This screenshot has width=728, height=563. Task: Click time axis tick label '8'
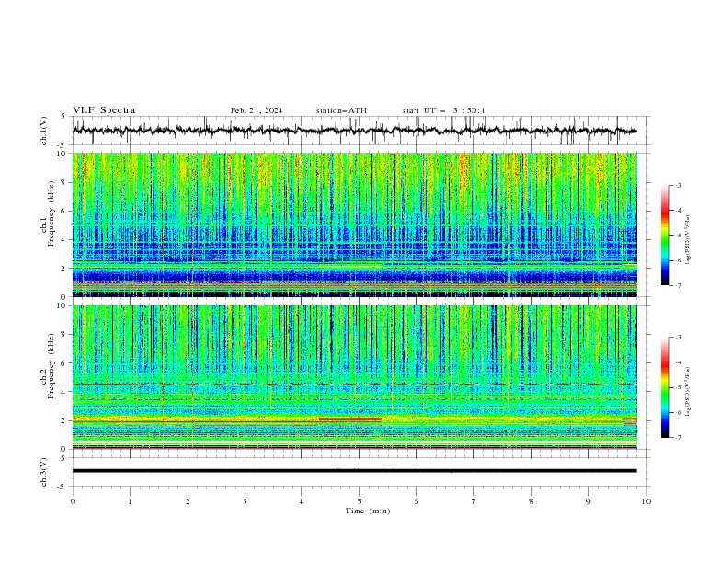point(531,501)
